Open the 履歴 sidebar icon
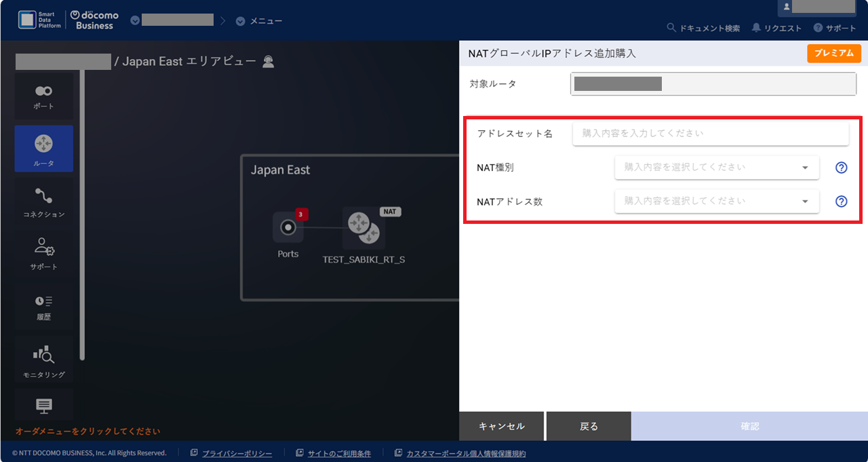This screenshot has height=462, width=868. pos(43,306)
